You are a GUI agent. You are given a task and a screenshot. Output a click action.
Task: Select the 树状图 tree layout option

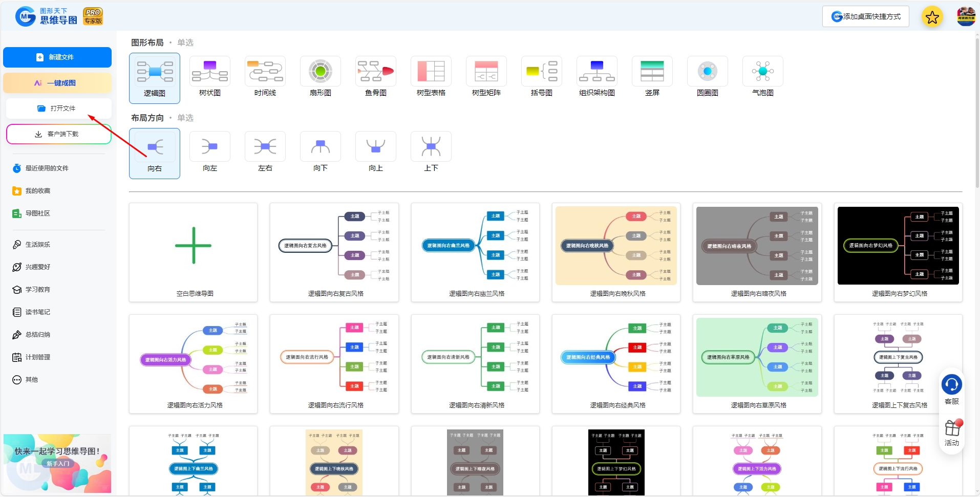pyautogui.click(x=209, y=72)
